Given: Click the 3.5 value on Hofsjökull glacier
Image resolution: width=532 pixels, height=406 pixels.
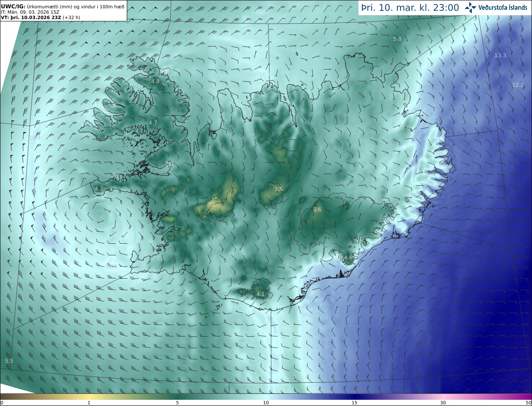Looking at the screenshot, I should click(x=279, y=189).
